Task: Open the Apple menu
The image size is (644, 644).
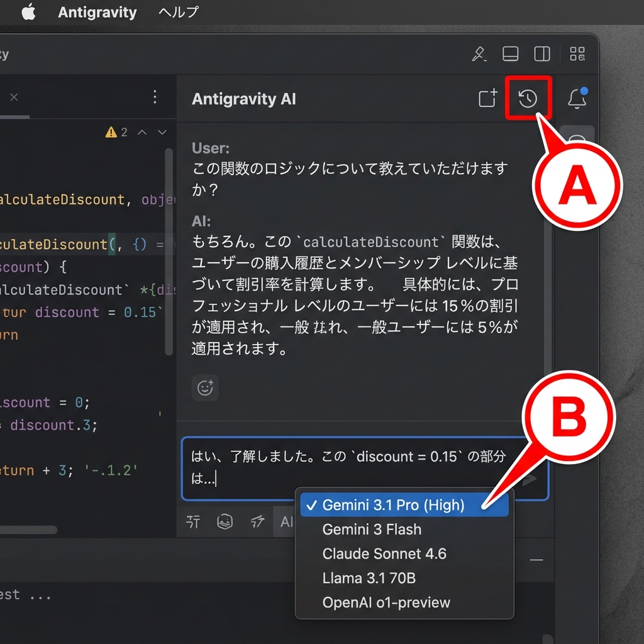Action: (x=29, y=12)
